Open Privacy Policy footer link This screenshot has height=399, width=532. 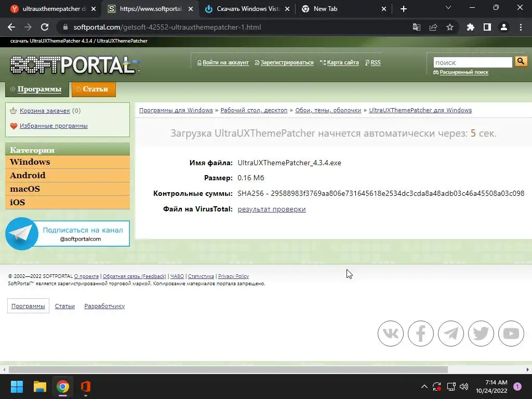[233, 276]
